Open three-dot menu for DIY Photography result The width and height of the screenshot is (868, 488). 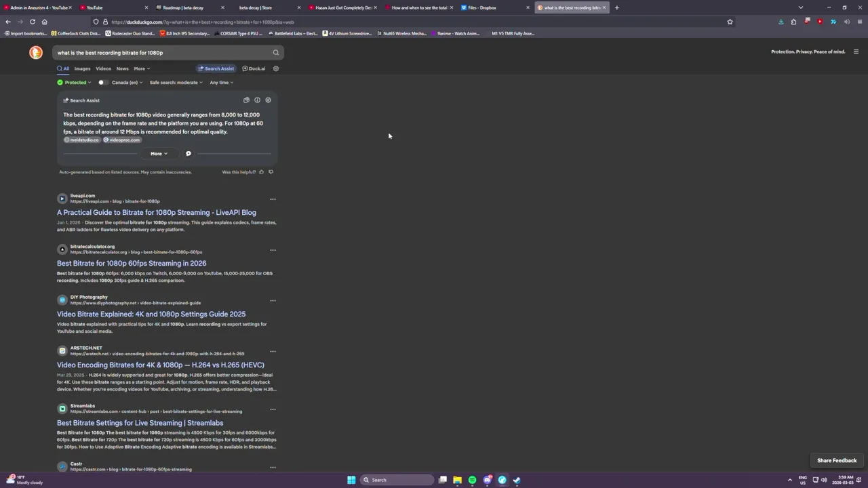coord(273,301)
